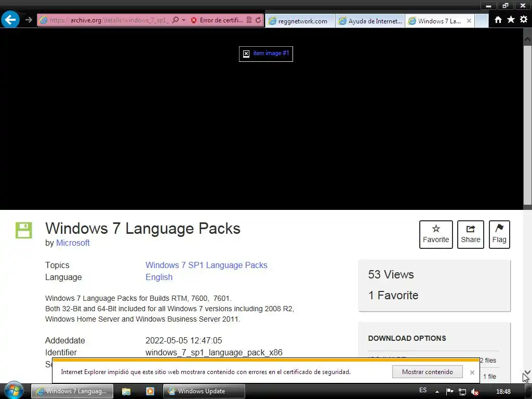Click the 18:48 taskbar clock
Image resolution: width=532 pixels, height=399 pixels.
tap(503, 392)
